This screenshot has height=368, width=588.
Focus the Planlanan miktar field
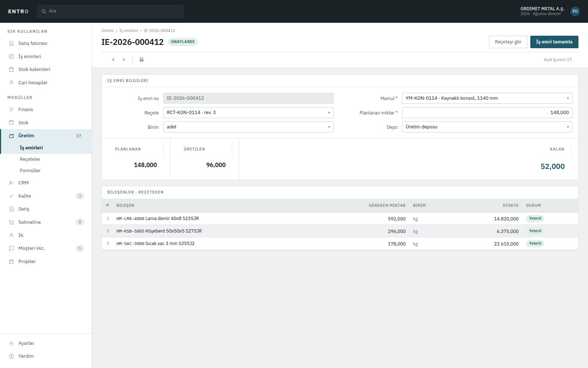tap(487, 113)
